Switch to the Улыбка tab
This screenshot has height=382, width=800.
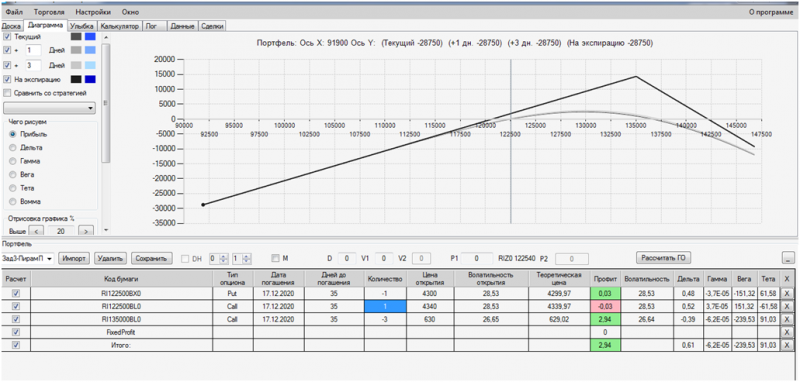(82, 26)
